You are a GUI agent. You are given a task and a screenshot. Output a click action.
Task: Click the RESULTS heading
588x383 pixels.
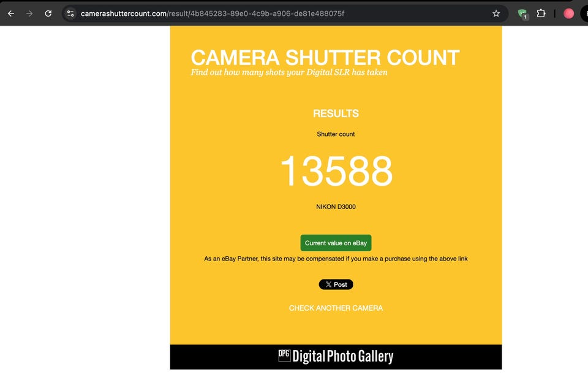(x=336, y=113)
